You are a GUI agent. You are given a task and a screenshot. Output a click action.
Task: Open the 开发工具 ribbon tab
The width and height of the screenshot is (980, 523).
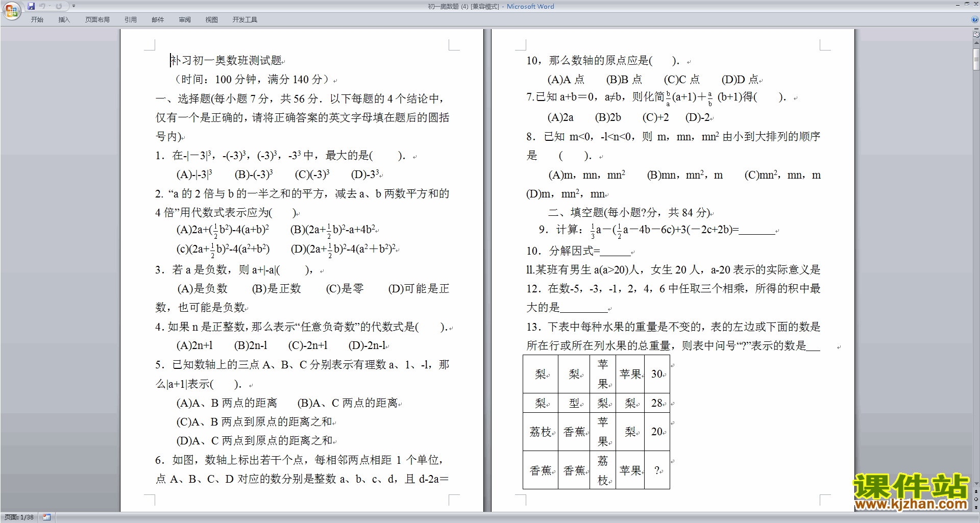pos(244,19)
